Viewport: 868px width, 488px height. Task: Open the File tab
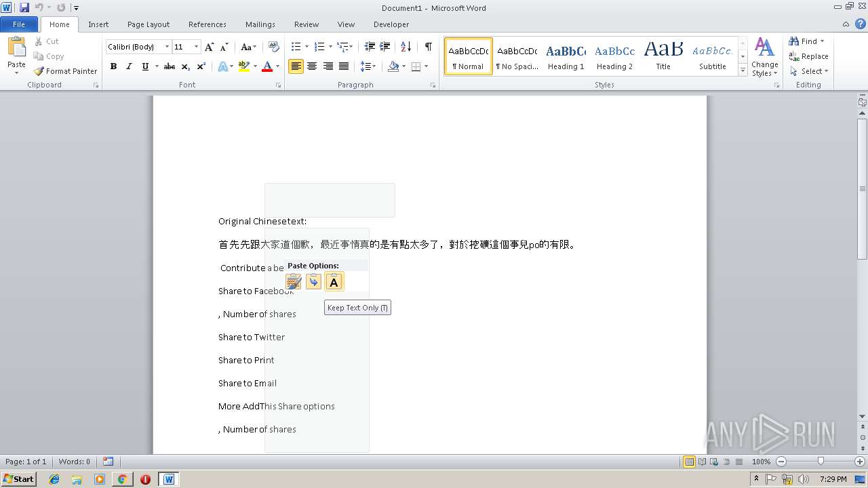19,24
